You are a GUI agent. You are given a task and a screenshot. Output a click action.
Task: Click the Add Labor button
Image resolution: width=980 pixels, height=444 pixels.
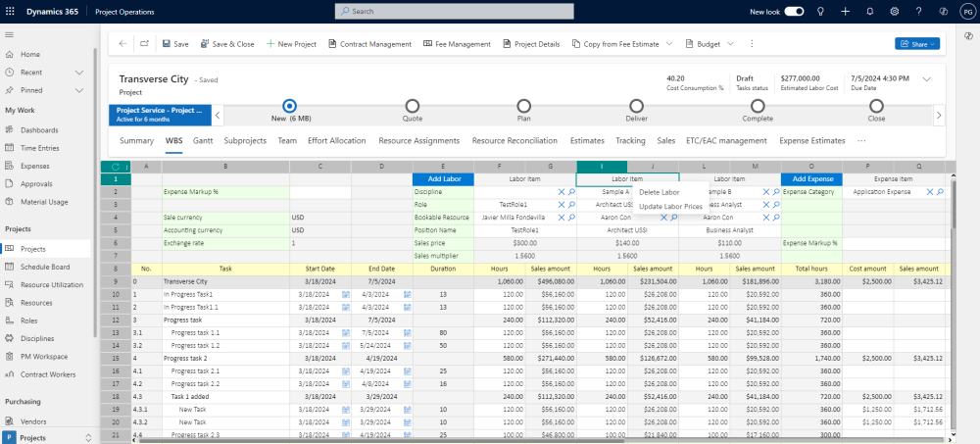coord(443,179)
